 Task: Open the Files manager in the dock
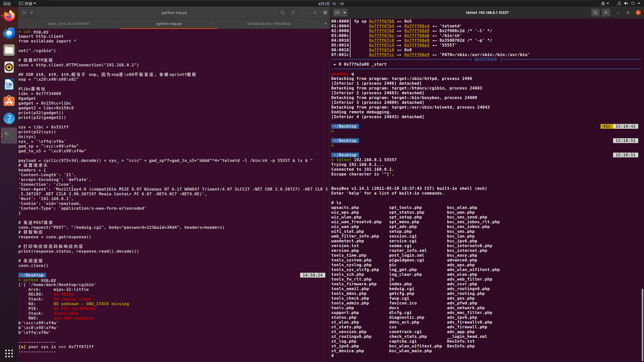tap(9, 50)
